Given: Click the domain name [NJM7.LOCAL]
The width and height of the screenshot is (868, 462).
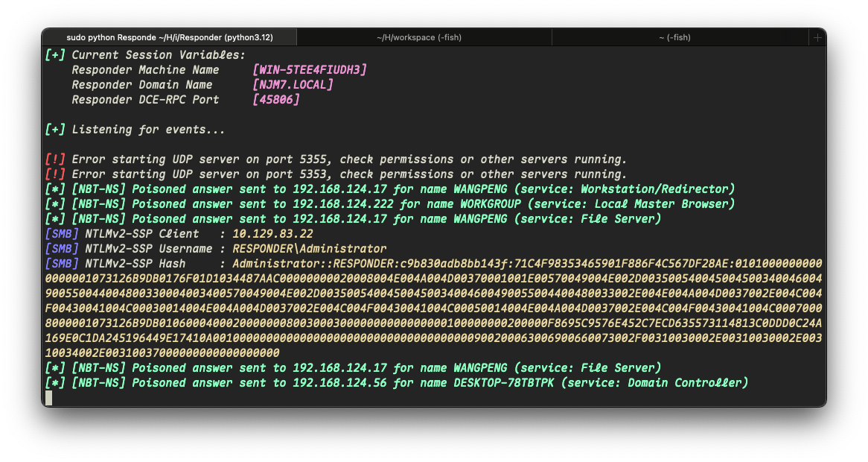Looking at the screenshot, I should (293, 85).
